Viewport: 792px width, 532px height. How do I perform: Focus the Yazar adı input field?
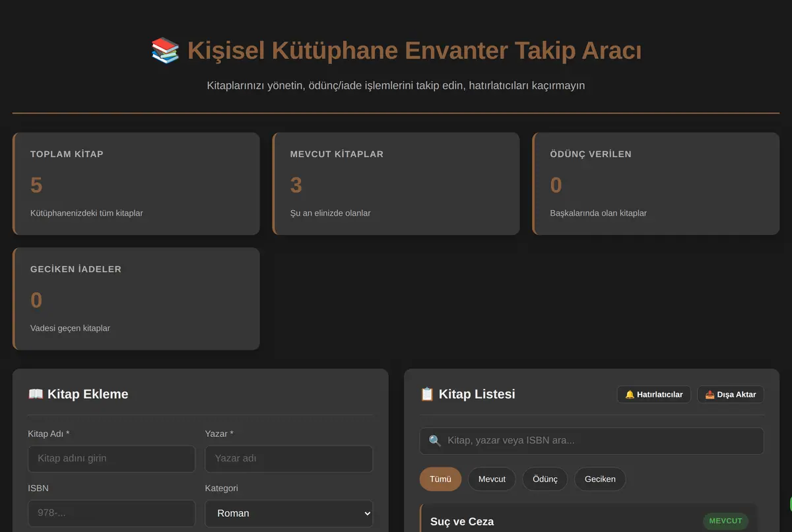[x=289, y=459]
